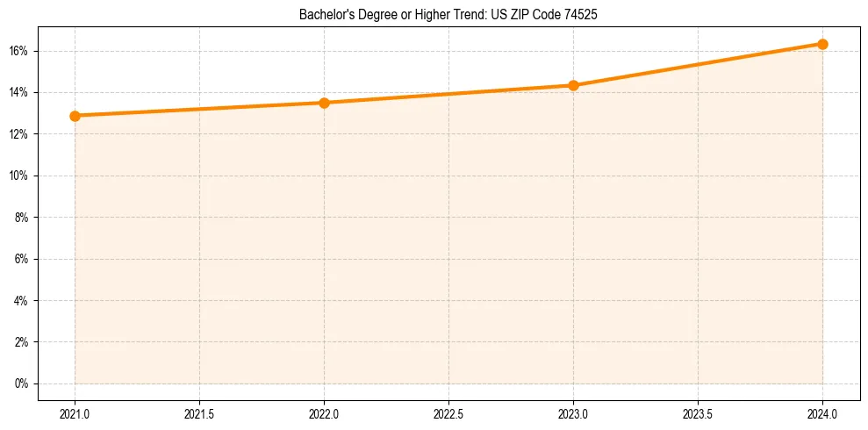Select the 2021 data point marker
Image resolution: width=868 pixels, height=430 pixels.
point(75,116)
